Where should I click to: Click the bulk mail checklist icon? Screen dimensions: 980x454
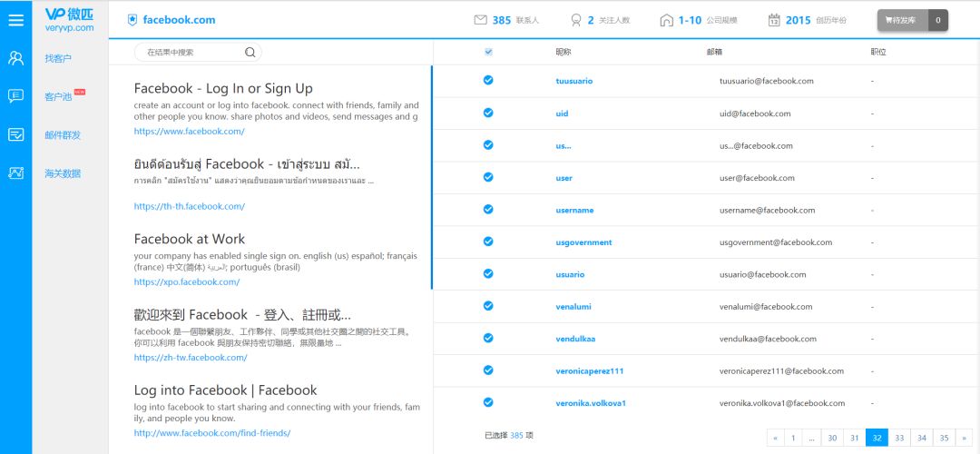pos(15,134)
